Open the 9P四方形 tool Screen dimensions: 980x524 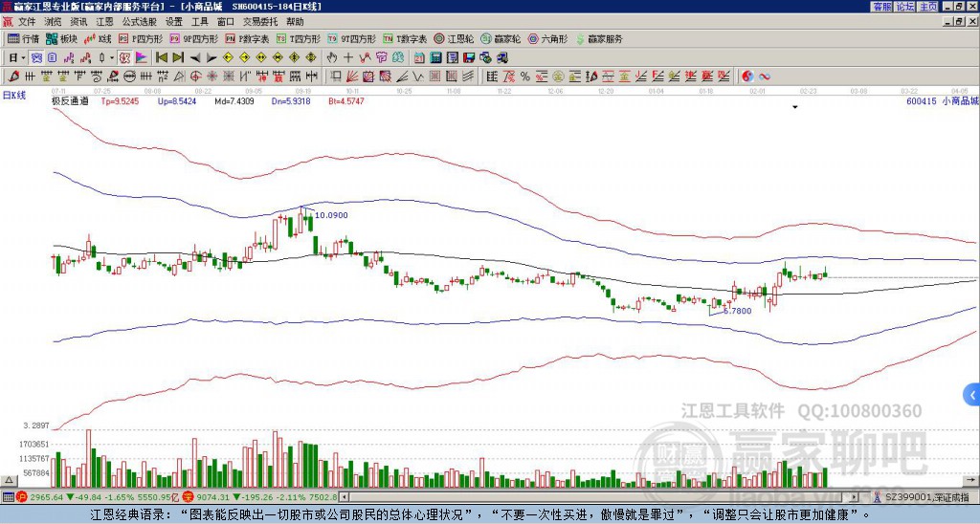(193, 38)
